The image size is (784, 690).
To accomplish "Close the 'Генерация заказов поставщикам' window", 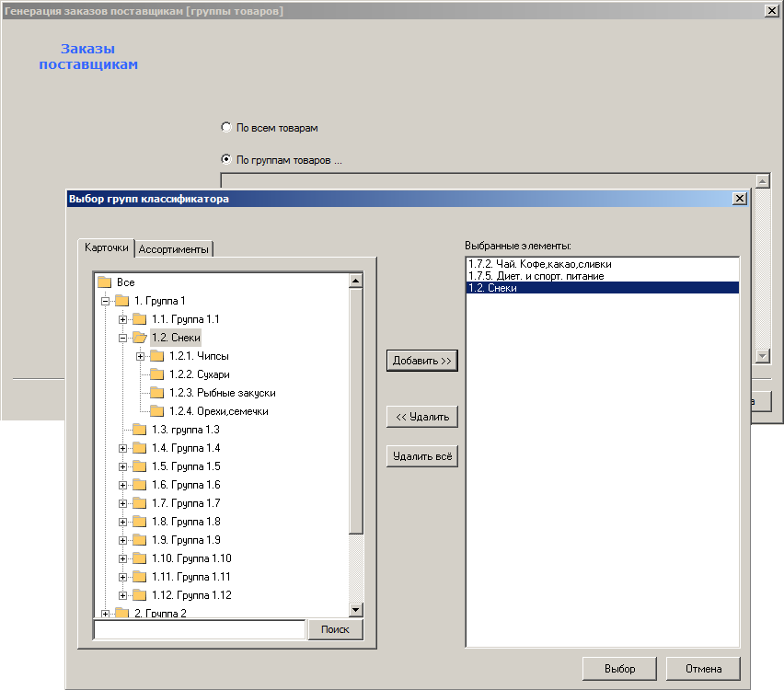I will [771, 10].
